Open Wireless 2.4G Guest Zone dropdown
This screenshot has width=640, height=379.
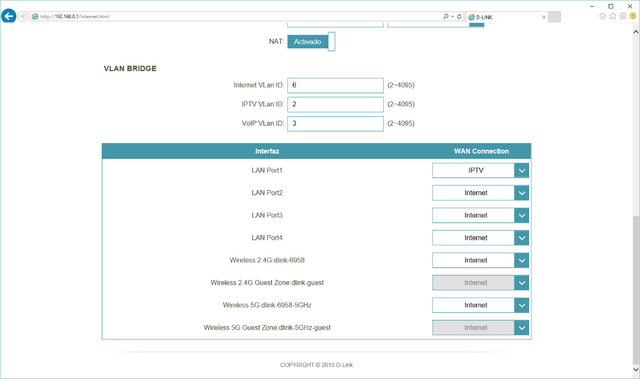[x=480, y=283]
